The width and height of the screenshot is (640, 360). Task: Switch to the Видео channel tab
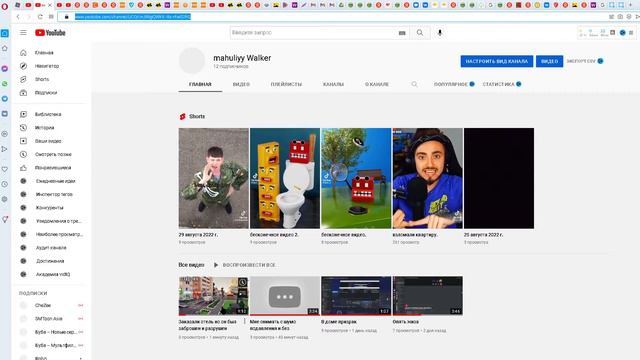(x=241, y=84)
